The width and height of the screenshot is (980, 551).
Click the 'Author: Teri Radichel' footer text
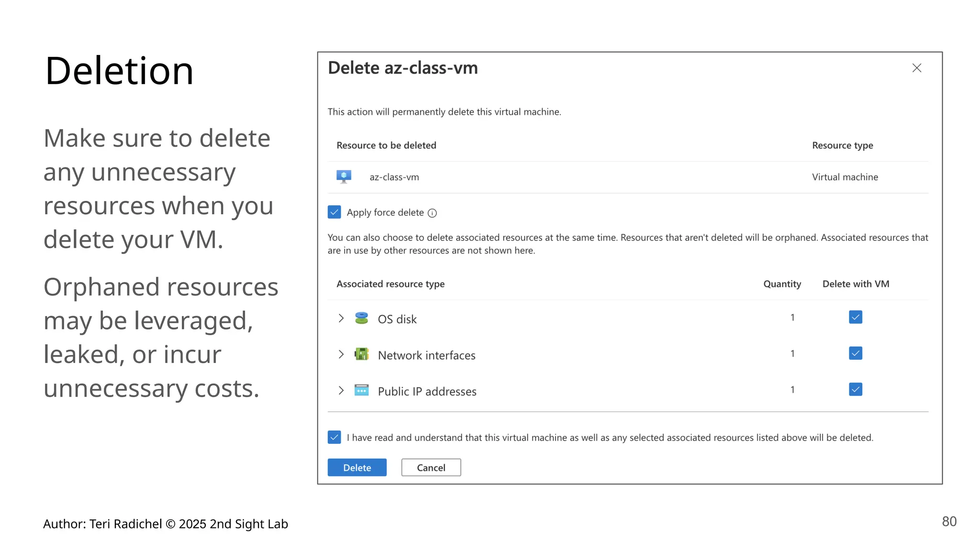coord(166,524)
